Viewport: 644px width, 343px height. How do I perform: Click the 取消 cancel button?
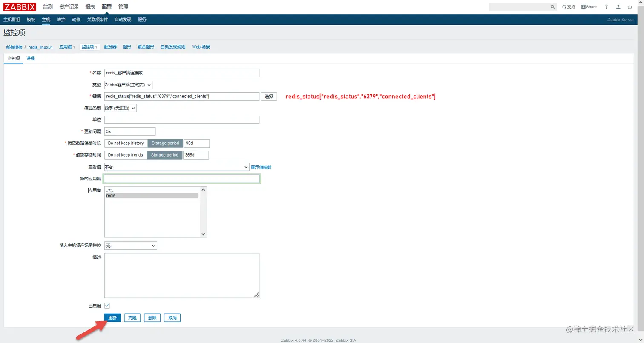[x=172, y=318]
